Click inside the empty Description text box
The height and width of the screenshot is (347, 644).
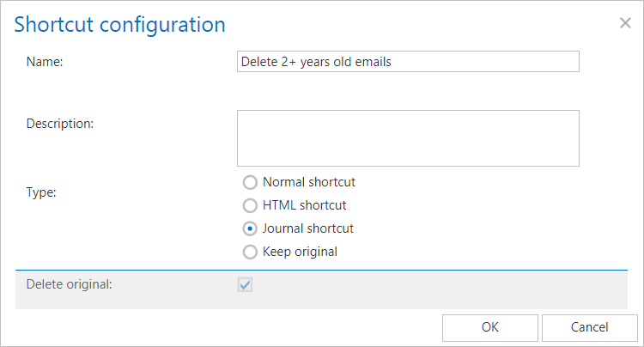[408, 137]
